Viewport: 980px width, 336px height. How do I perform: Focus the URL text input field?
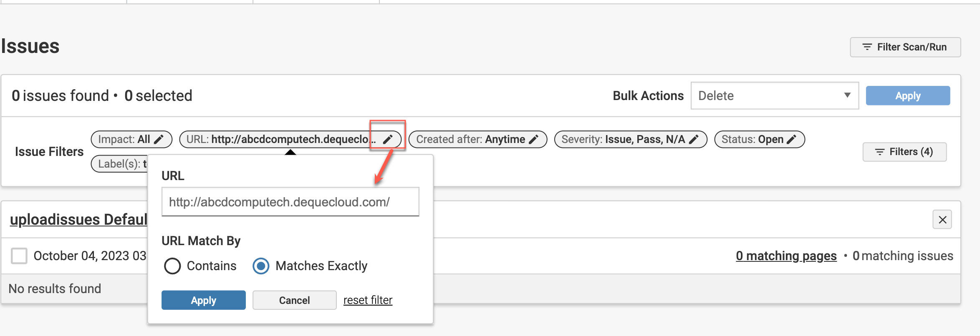290,202
